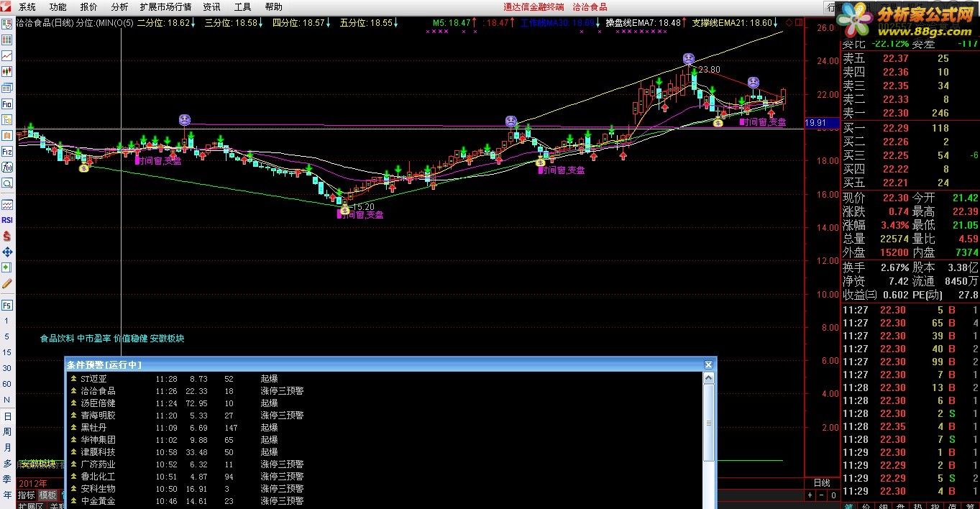Open the 系统 menu
The height and width of the screenshot is (509, 980).
click(27, 7)
